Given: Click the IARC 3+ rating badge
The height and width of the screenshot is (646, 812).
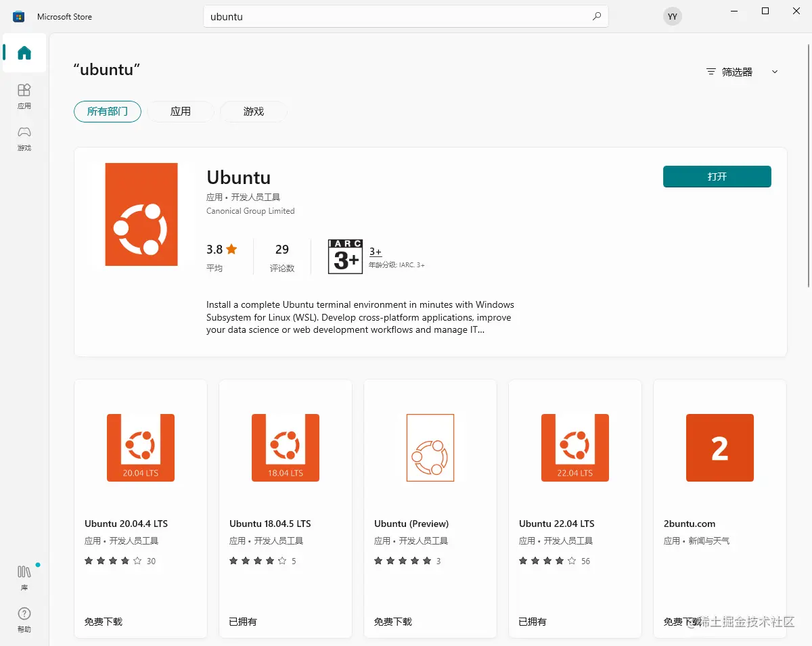Looking at the screenshot, I should click(346, 256).
